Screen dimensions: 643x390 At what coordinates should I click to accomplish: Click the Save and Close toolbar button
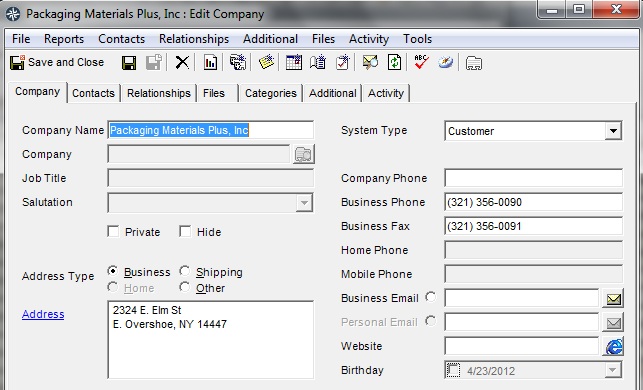tap(57, 62)
